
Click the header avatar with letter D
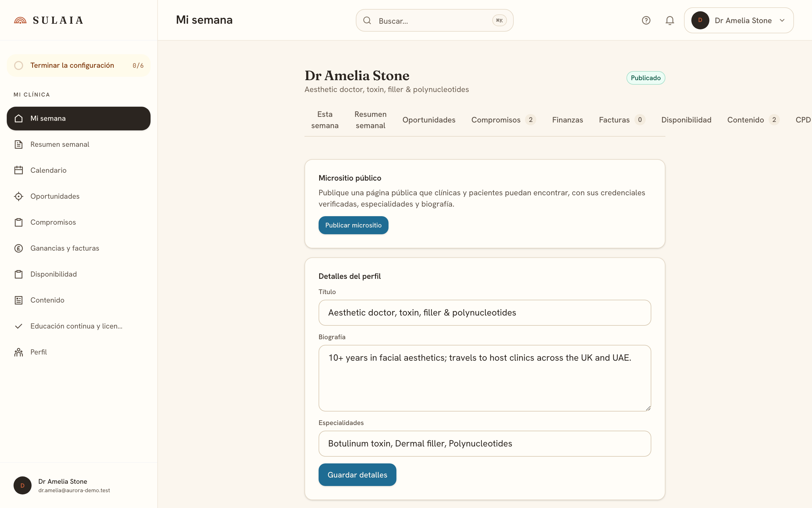[x=700, y=21]
